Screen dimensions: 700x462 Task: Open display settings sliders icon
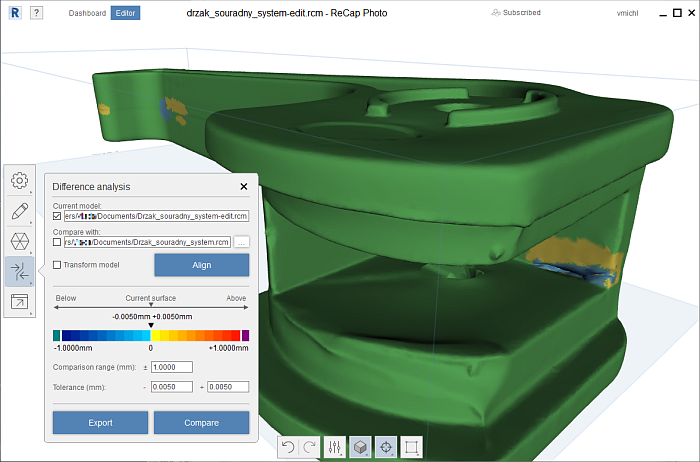coord(335,446)
